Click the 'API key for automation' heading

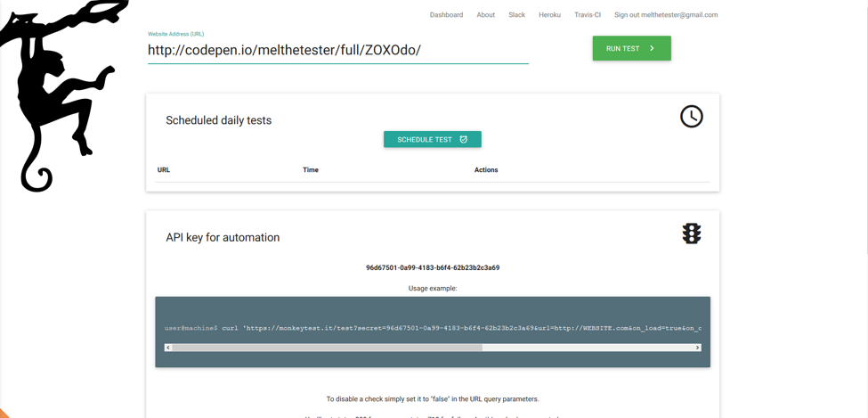[223, 237]
